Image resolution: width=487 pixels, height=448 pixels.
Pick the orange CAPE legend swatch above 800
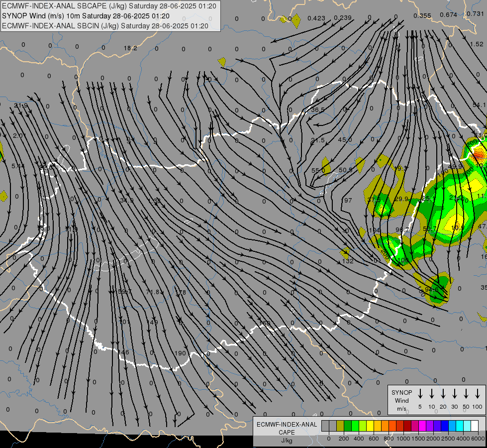385,426
